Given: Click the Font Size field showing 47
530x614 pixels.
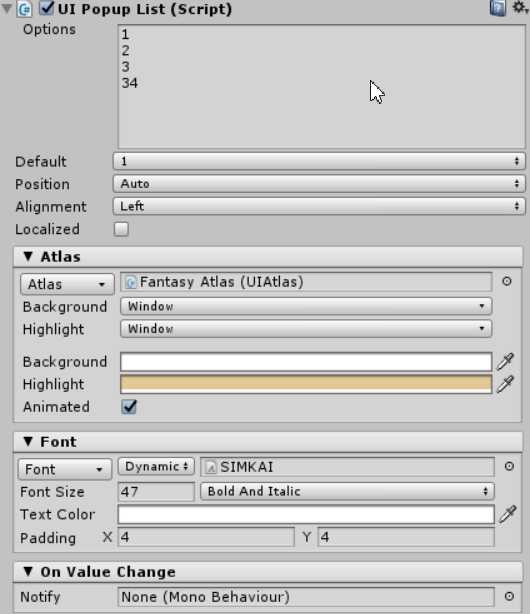Looking at the screenshot, I should pos(156,491).
